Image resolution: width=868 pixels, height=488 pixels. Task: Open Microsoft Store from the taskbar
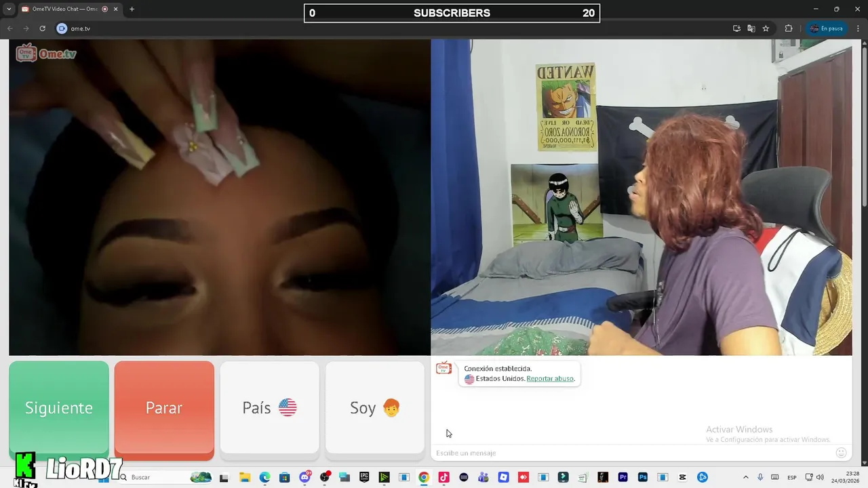285,477
